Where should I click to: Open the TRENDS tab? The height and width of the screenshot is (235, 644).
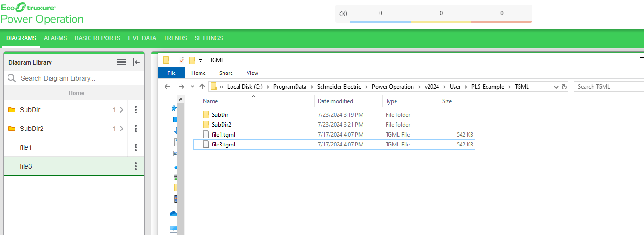coord(175,38)
